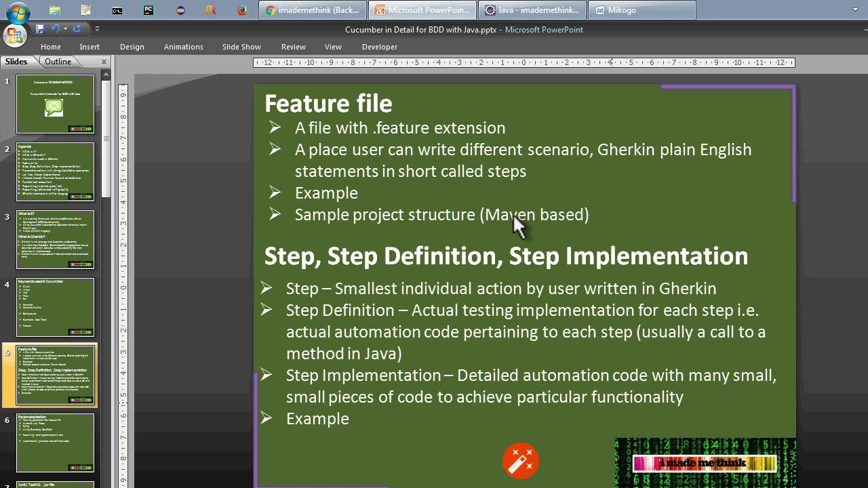Open the Slide Show ribbon tab

[x=241, y=47]
